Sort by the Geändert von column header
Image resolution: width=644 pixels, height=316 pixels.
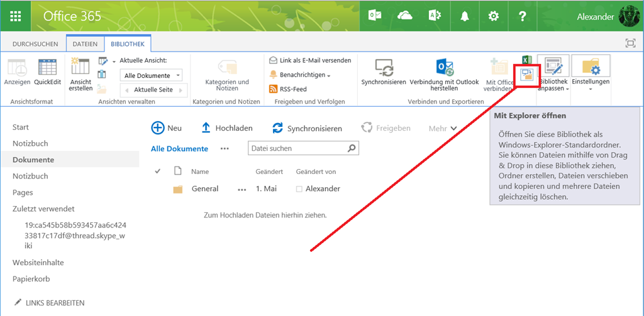[316, 172]
